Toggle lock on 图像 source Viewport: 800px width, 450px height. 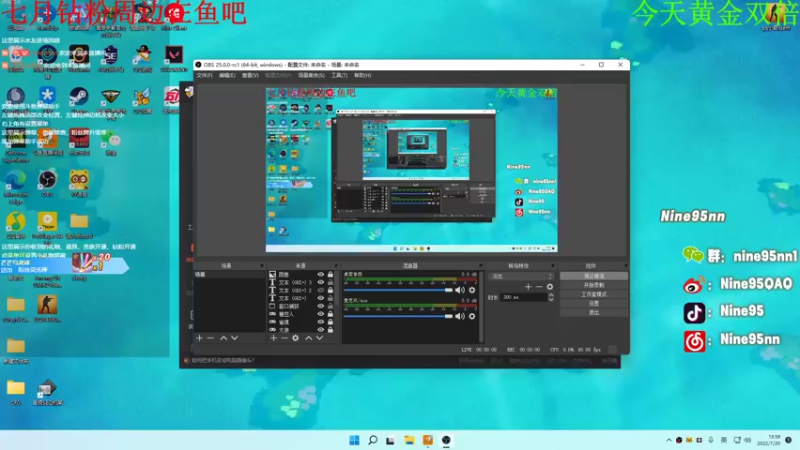click(330, 274)
